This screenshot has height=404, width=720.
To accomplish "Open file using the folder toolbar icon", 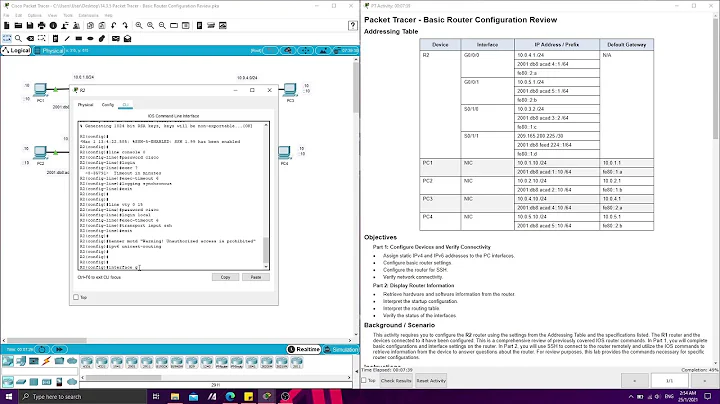I will tap(18, 25).
